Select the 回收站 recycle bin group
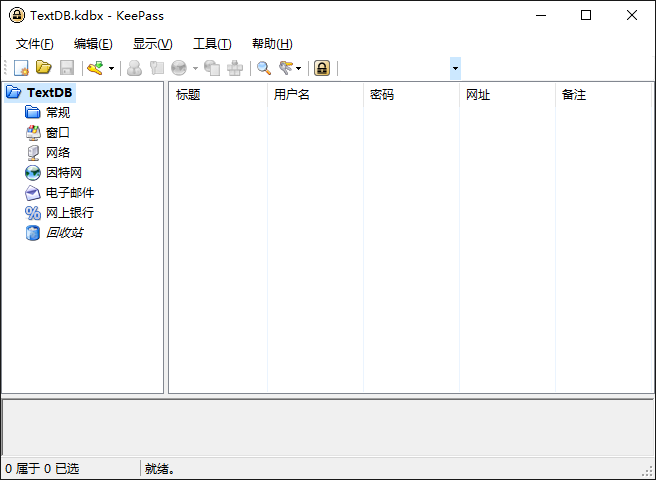 tap(64, 232)
